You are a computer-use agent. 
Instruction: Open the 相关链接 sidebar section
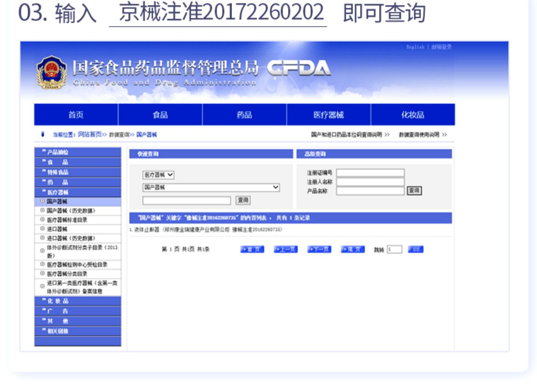pyautogui.click(x=78, y=331)
